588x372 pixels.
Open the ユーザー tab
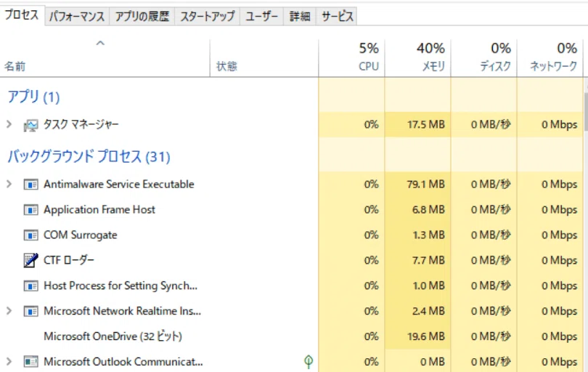tap(261, 17)
